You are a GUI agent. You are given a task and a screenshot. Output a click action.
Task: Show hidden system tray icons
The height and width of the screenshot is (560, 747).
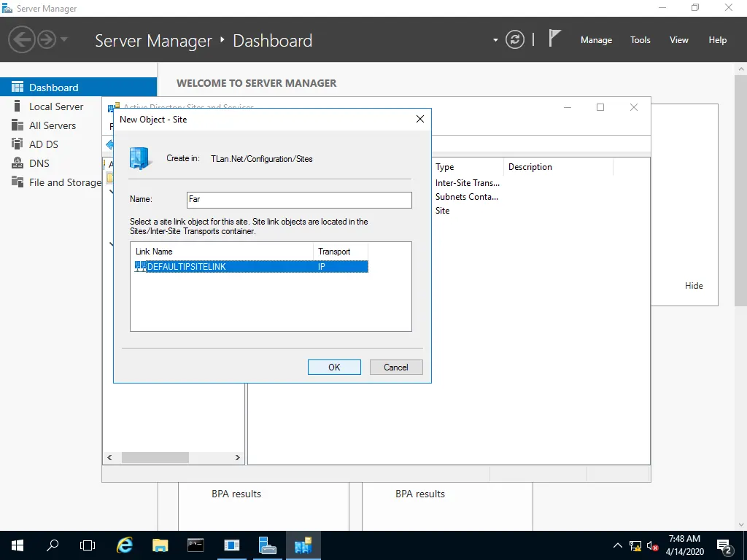pos(617,545)
